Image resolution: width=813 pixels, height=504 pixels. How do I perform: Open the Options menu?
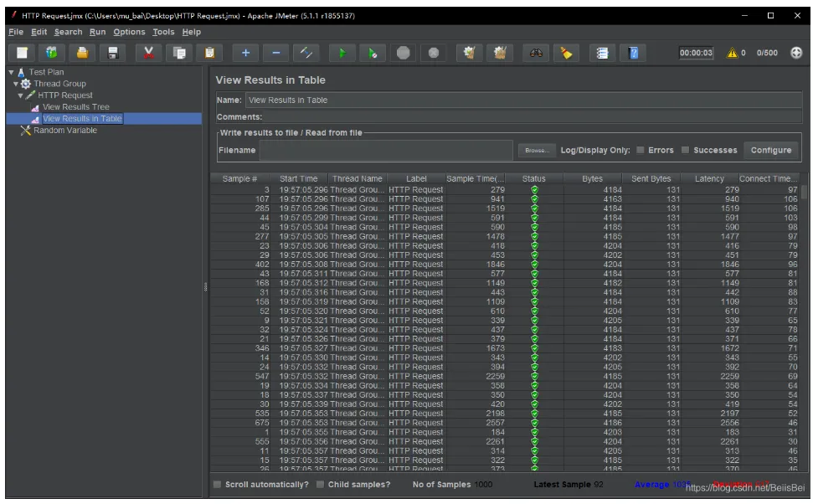coord(129,32)
